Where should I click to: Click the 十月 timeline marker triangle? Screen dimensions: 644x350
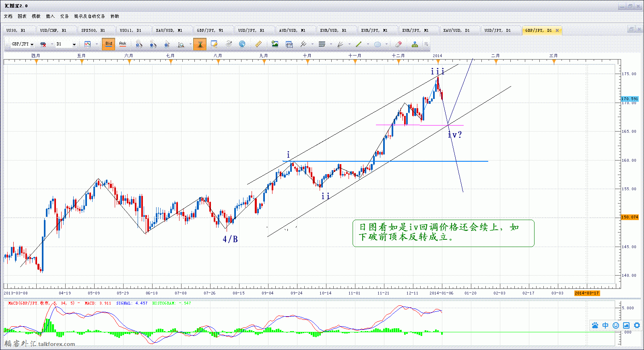(308, 62)
